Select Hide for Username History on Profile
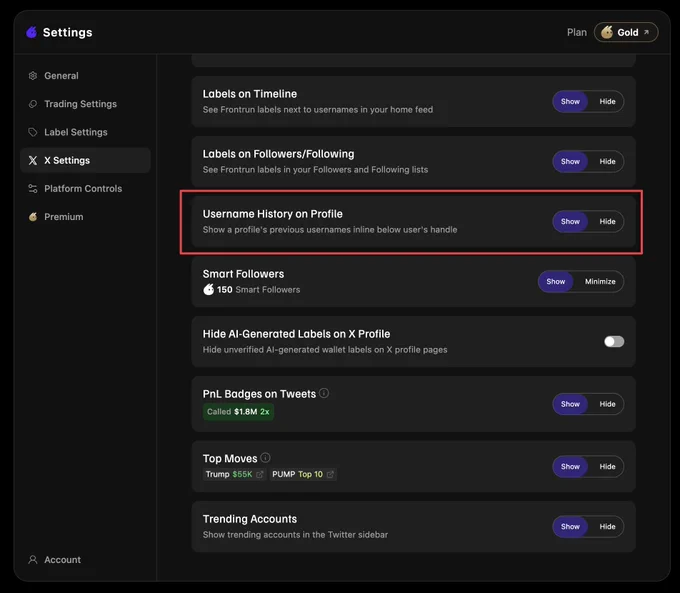Screen dimensions: 680x593 click(607, 222)
